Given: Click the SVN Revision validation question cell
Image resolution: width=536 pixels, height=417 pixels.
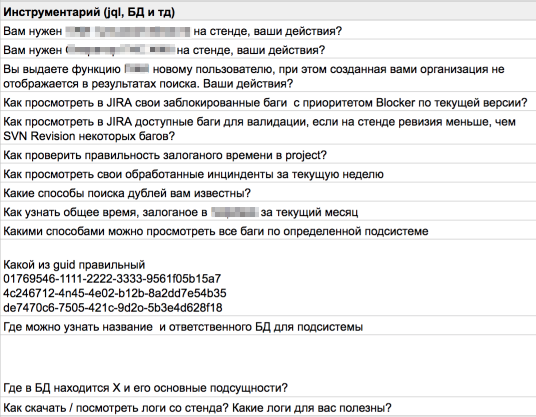Looking at the screenshot, I should pyautogui.click(x=268, y=129).
